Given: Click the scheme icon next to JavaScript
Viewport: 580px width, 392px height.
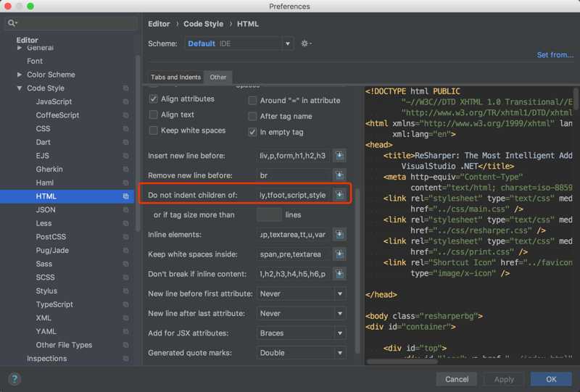Looking at the screenshot, I should [x=125, y=101].
